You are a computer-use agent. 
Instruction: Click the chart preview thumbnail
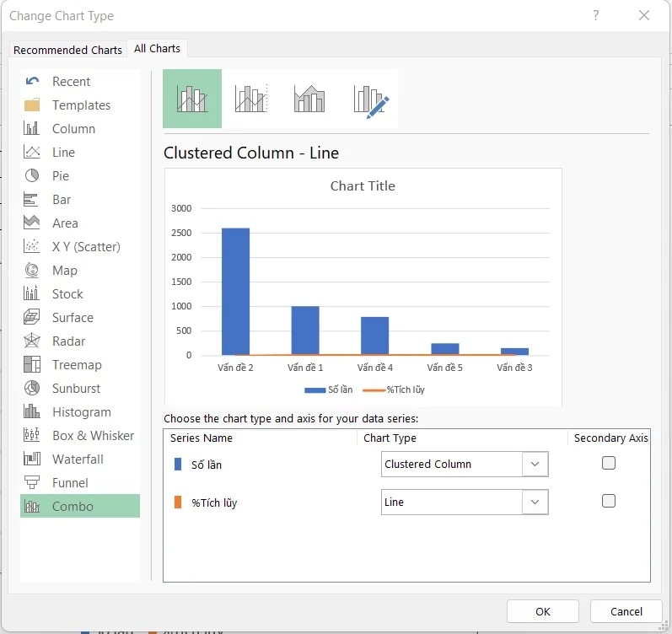[363, 287]
